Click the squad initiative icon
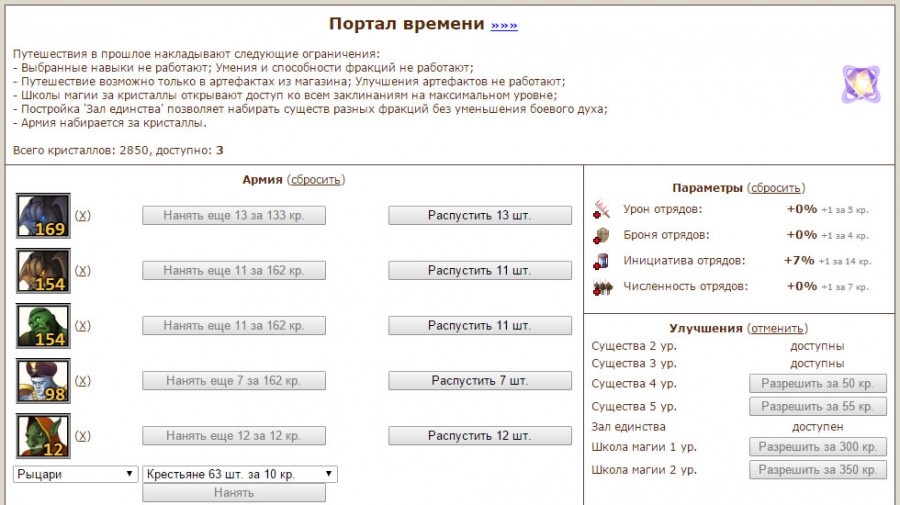Viewport: 900px width, 505px height. [x=601, y=261]
